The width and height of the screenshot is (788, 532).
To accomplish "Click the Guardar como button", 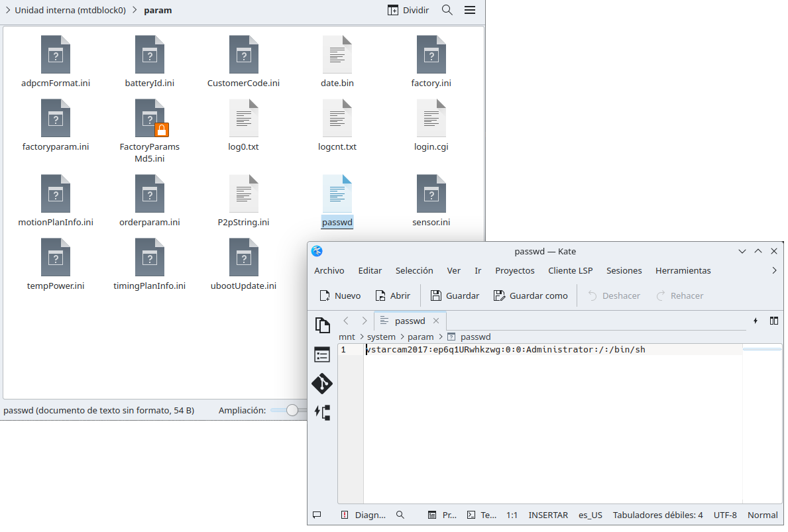I will 530,295.
